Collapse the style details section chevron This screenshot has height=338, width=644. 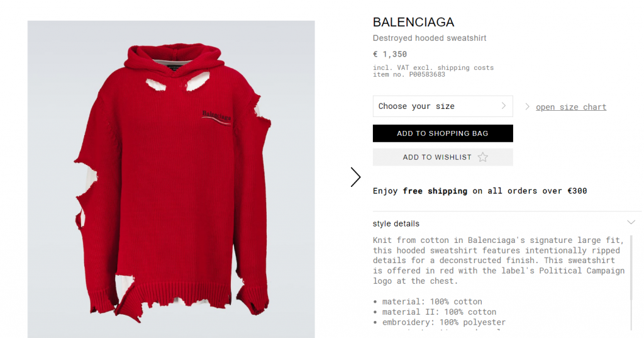pos(631,222)
